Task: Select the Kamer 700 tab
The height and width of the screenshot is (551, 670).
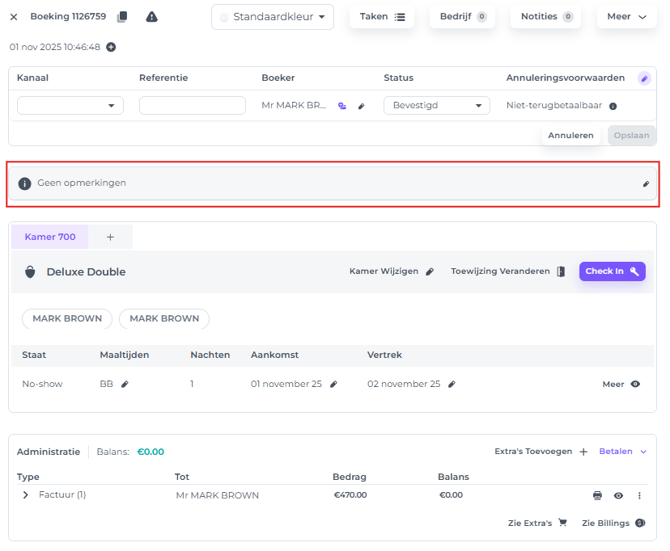Action: click(x=50, y=237)
